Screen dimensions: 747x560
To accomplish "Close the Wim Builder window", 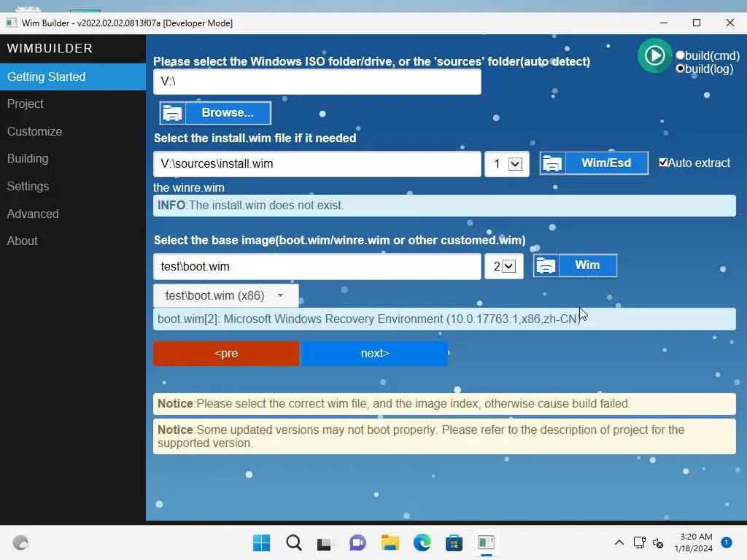I will (729, 23).
